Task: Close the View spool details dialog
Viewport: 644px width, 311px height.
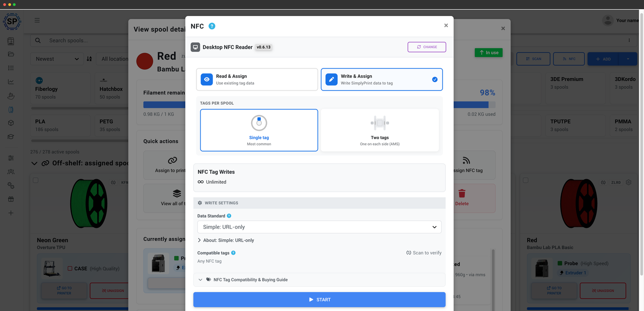Action: point(503,28)
